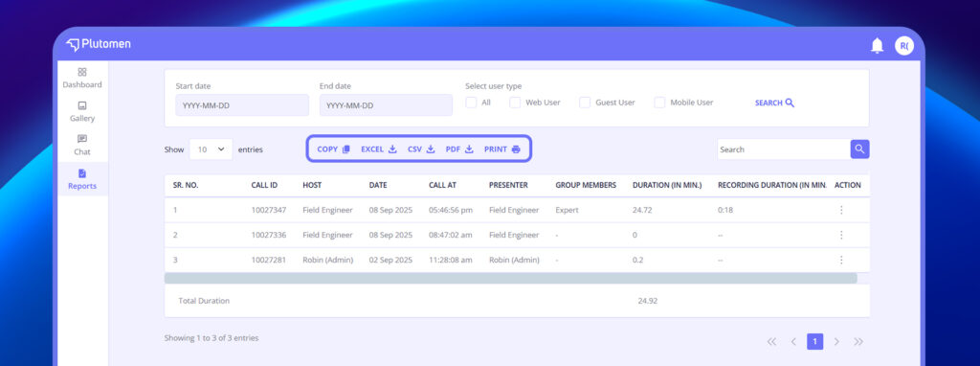Screen dimensions: 980x366
Task: Enable the Web User checkbox
Action: [x=515, y=103]
